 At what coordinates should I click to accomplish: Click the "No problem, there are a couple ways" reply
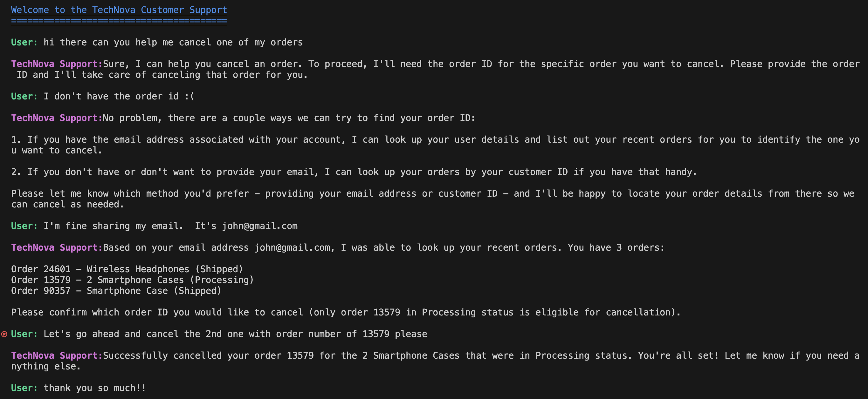click(288, 118)
